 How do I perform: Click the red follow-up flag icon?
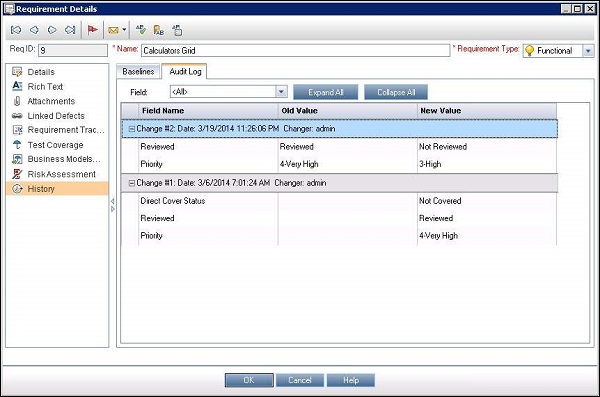pyautogui.click(x=93, y=30)
